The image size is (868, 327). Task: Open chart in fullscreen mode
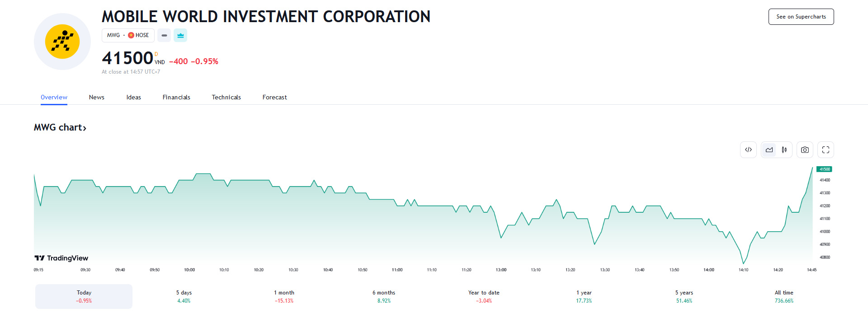click(826, 150)
